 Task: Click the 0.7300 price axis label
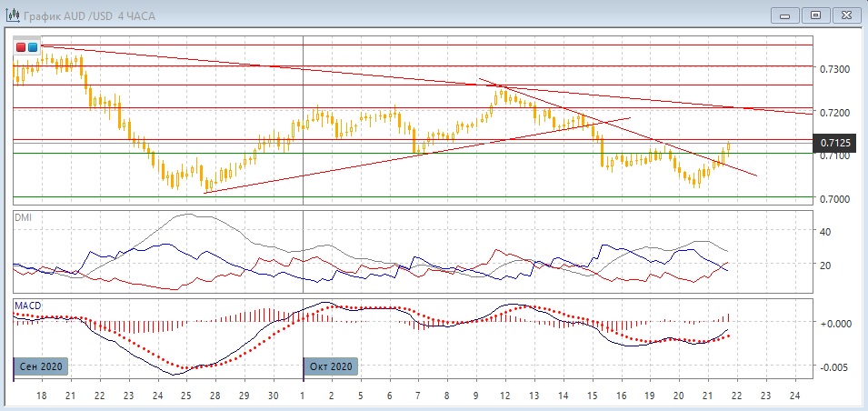coord(834,69)
